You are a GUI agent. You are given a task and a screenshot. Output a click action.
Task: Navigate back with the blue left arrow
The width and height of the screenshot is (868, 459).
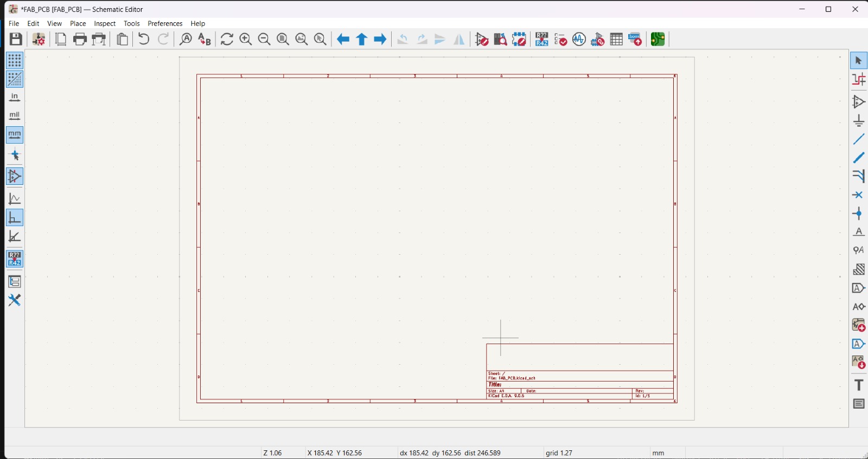(x=343, y=39)
